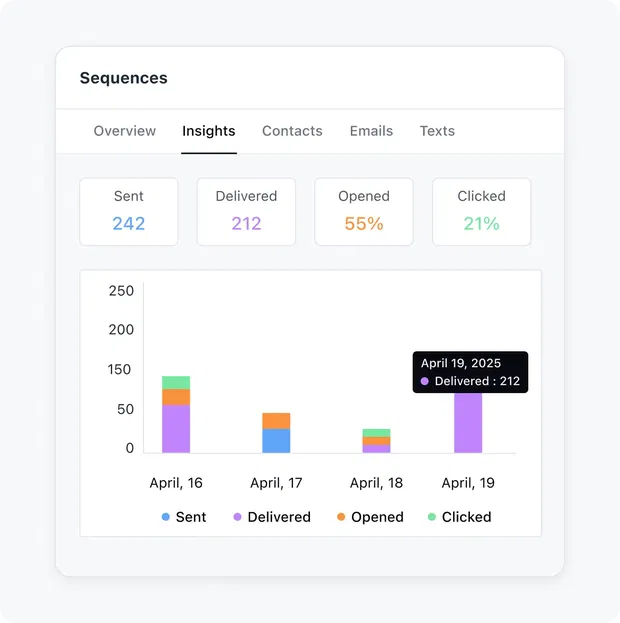
Task: Click the orange Opened segment on April 16
Action: click(176, 397)
